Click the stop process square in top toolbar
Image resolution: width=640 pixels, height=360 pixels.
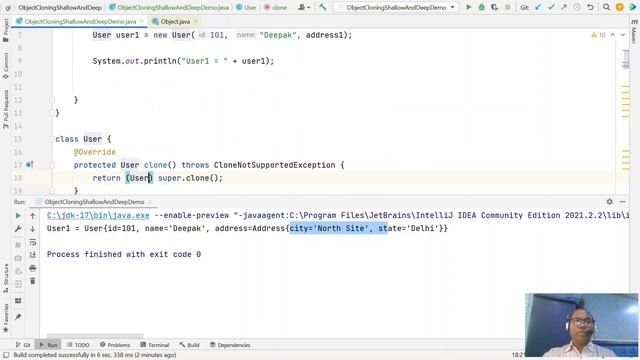coord(507,7)
